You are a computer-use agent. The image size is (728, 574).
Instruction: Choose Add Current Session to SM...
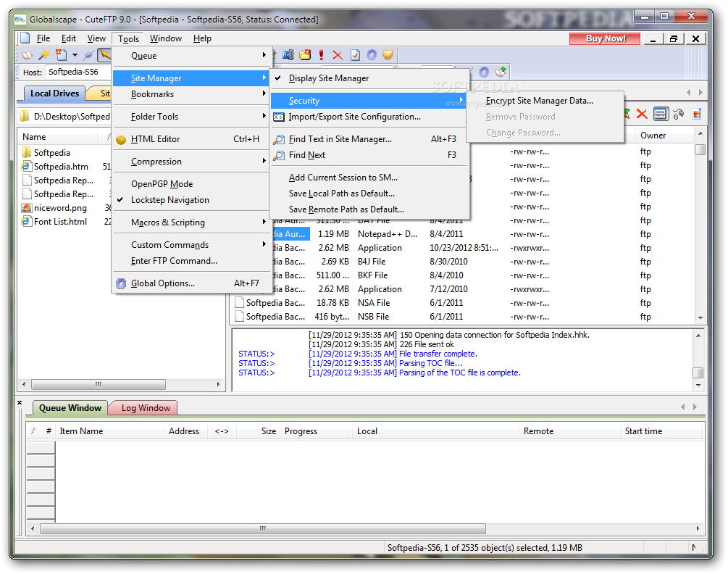pyautogui.click(x=369, y=178)
